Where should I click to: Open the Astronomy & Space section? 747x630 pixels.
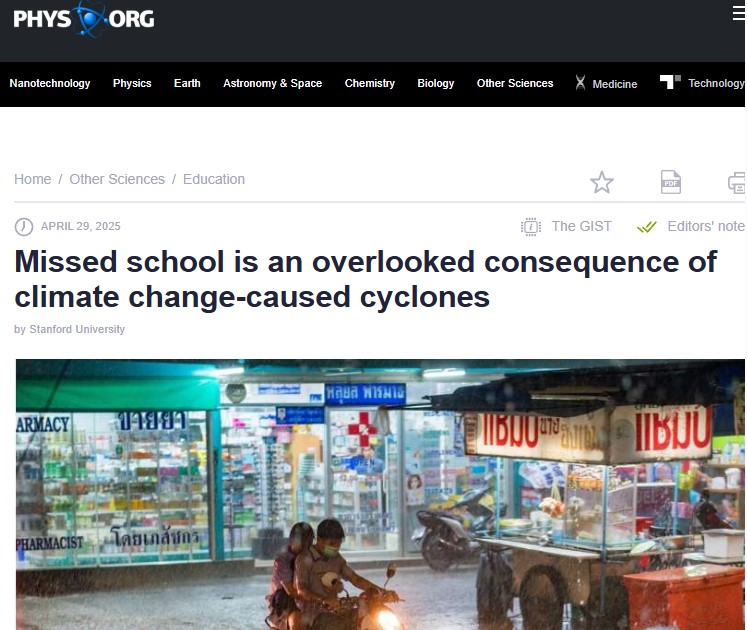273,83
